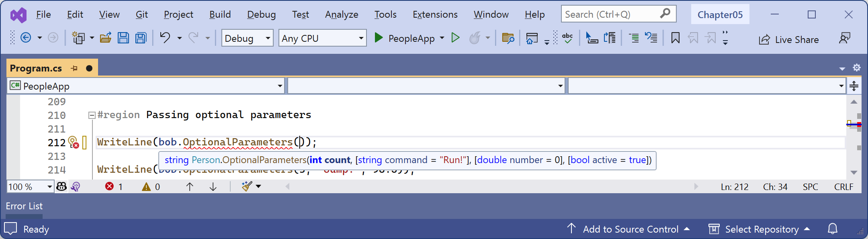Open the File menu
This screenshot has height=239, width=868.
pos(43,14)
